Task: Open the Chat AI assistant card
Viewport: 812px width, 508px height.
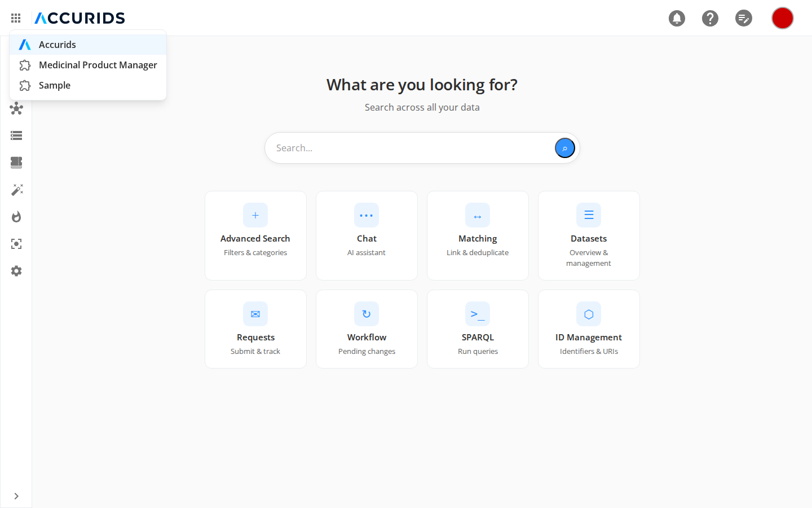Action: point(367,235)
